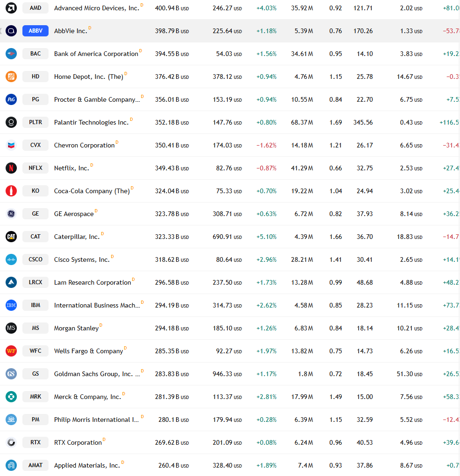This screenshot has height=476, width=460.
Task: Click the Goldman Sachs GS logo icon
Action: pos(11,374)
